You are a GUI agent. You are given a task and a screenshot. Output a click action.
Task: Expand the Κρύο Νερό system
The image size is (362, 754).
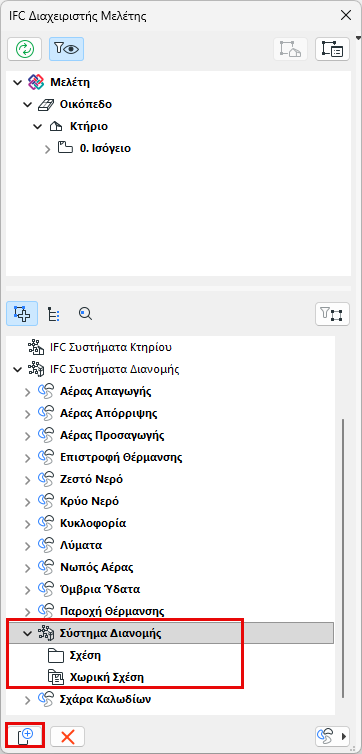[x=27, y=502]
